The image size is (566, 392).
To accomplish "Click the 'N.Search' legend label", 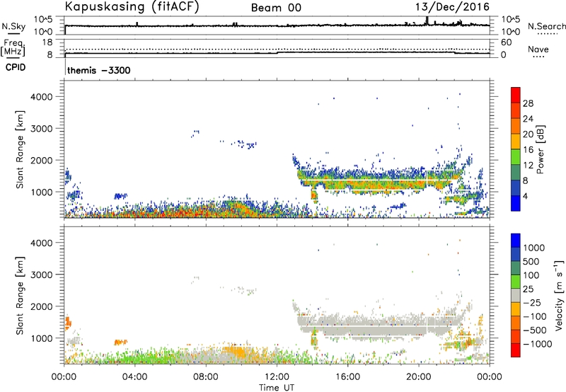I will (547, 26).
